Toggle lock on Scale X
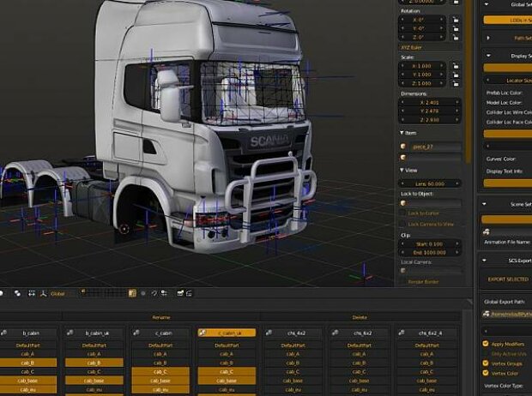Screen dimensions: 532x396 click(456, 66)
